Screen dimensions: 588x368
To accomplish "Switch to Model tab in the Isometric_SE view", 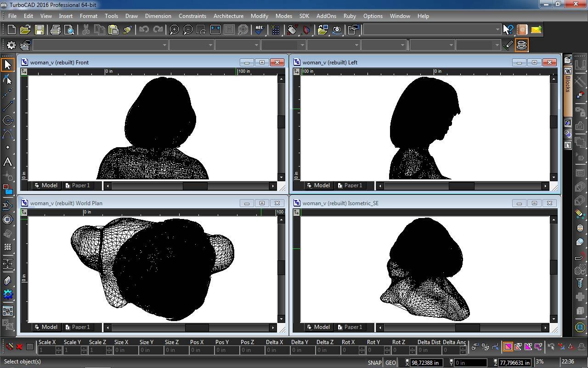I will pyautogui.click(x=318, y=327).
